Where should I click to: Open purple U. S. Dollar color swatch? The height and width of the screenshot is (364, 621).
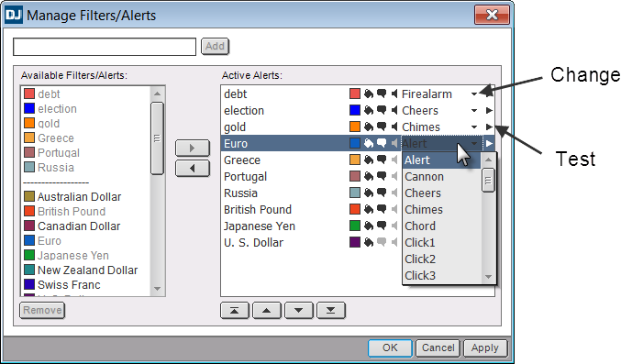coord(355,242)
